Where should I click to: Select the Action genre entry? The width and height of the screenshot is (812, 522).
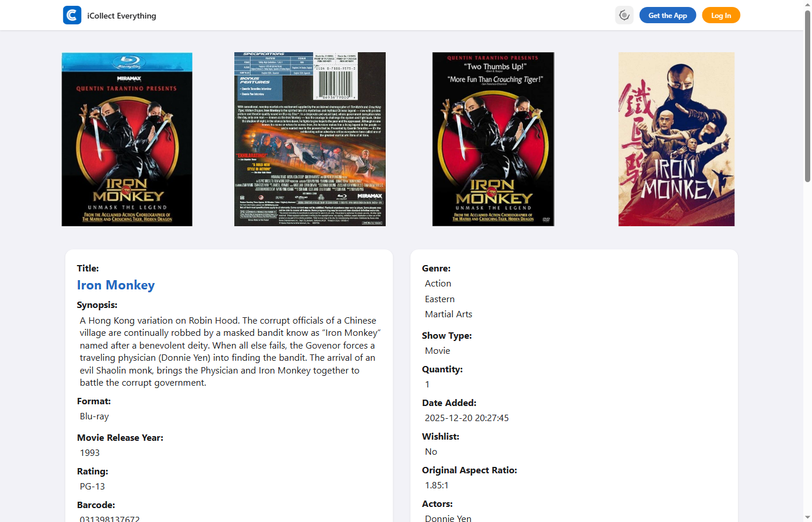pos(438,284)
